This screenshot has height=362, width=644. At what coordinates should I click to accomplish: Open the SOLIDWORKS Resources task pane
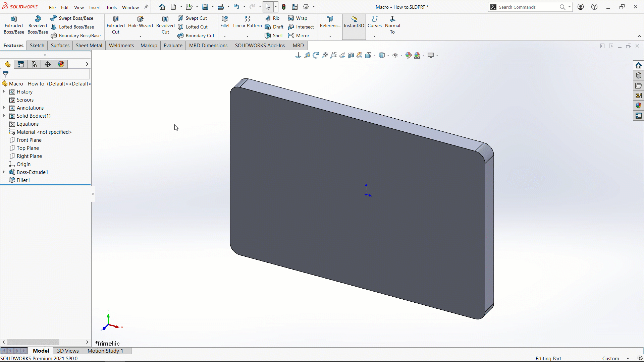coord(638,65)
